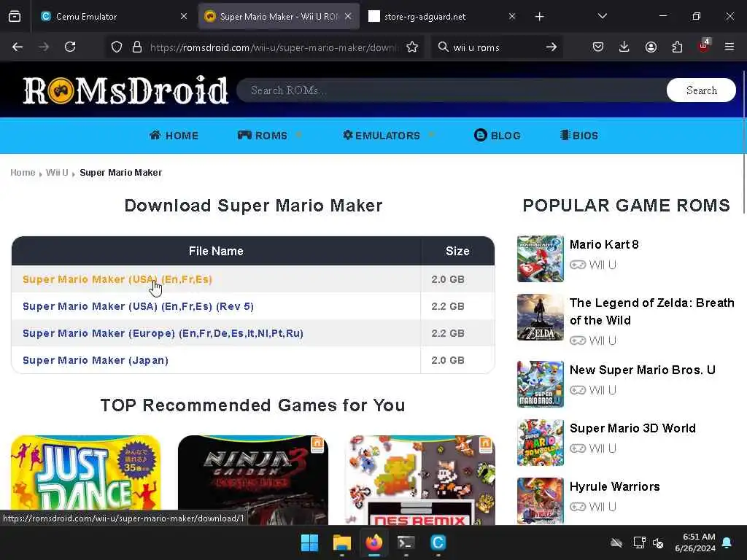Click New Super Mario Bros. U cover
Screen dimensions: 747x560
click(x=541, y=384)
